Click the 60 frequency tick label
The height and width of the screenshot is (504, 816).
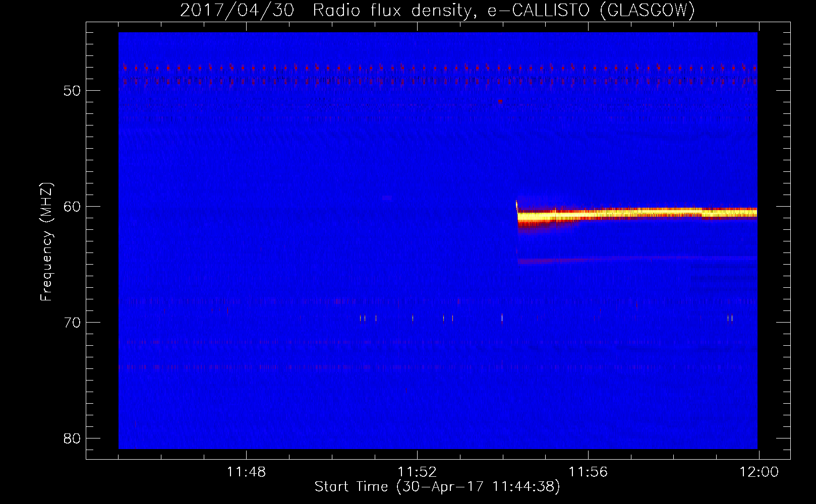pyautogui.click(x=72, y=207)
